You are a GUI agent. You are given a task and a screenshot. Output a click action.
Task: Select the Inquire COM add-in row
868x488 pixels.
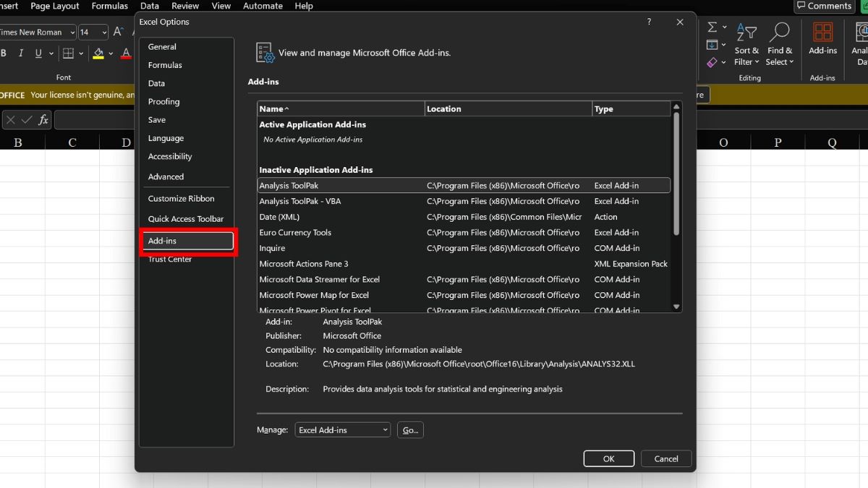464,248
